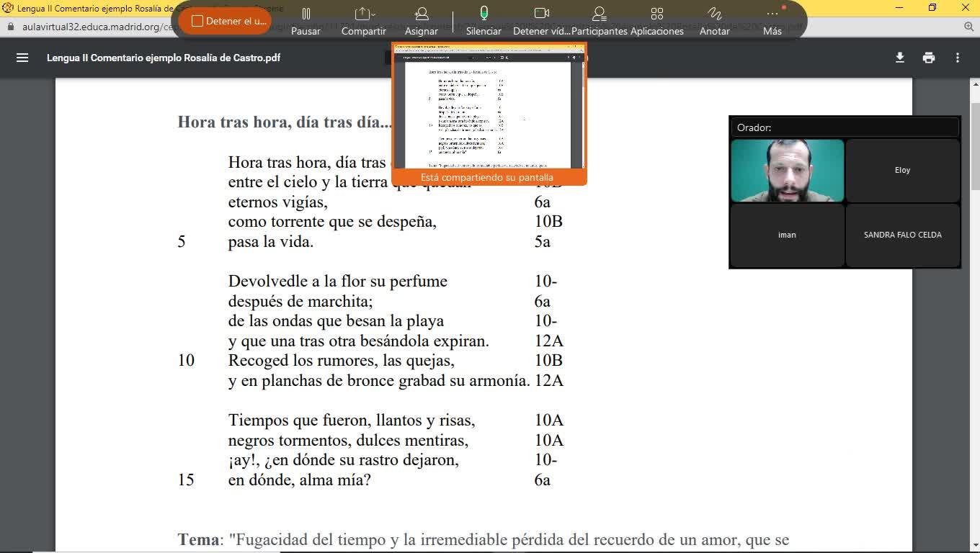980x553 pixels.
Task: Pause the recording with Pausar
Action: (x=306, y=20)
